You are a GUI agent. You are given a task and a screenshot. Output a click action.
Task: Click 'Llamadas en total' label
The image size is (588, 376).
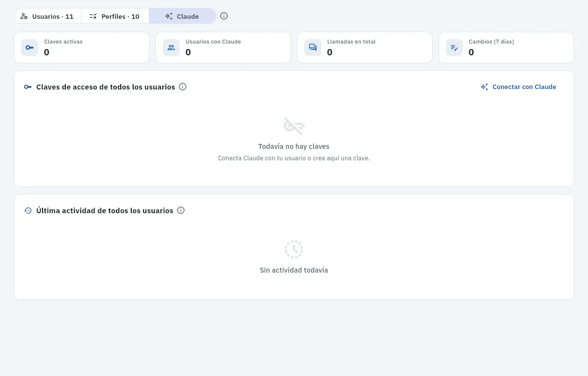[x=351, y=42]
